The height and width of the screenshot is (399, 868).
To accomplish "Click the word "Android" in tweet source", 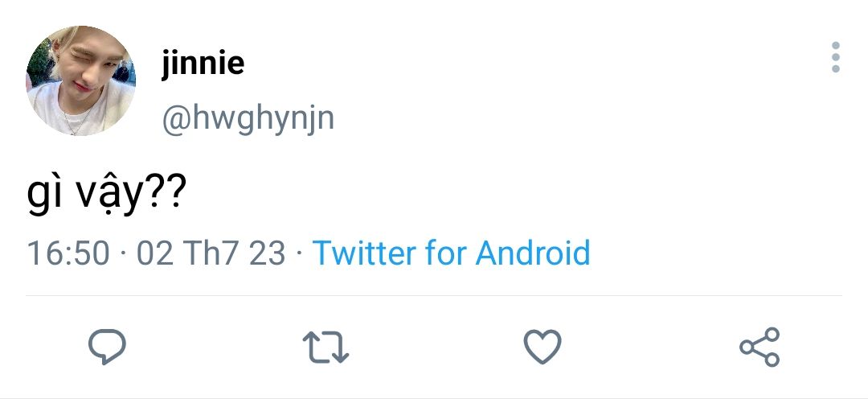I will click(533, 253).
